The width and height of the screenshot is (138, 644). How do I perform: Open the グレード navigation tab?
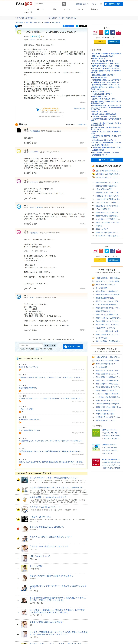point(80,9)
